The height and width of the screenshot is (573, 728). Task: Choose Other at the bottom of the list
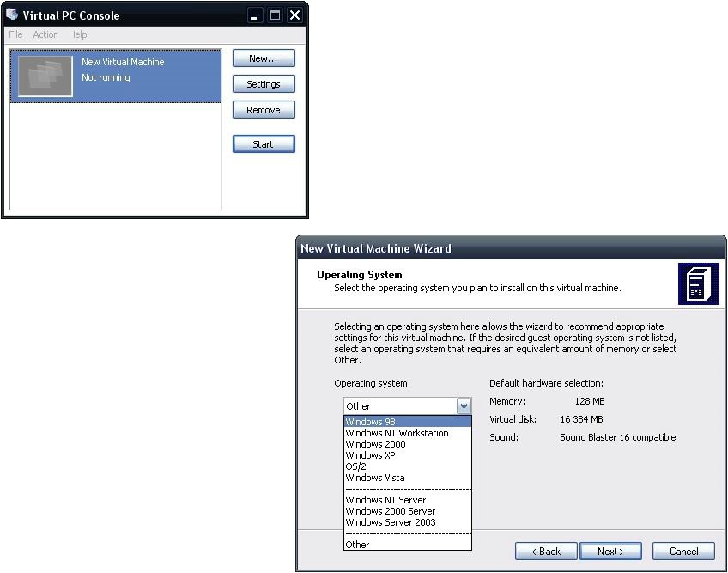[408, 544]
